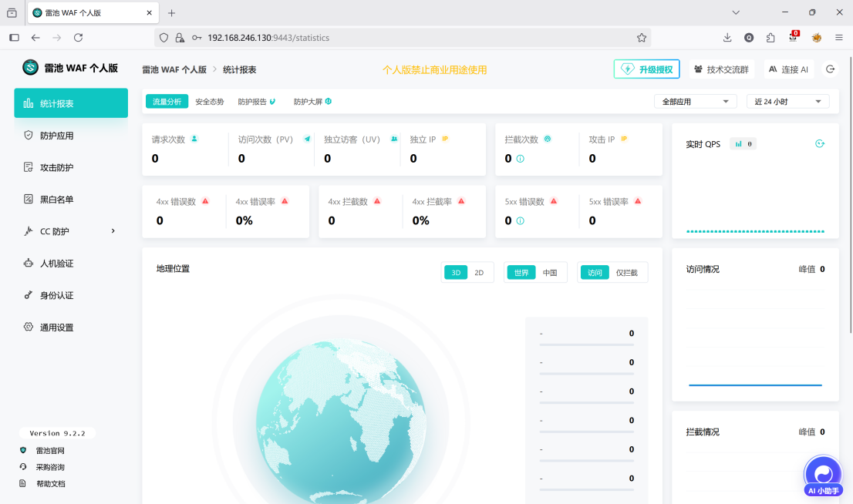853x504 pixels.
Task: Click the IP badge beside 攻击 IP
Action: pos(624,139)
